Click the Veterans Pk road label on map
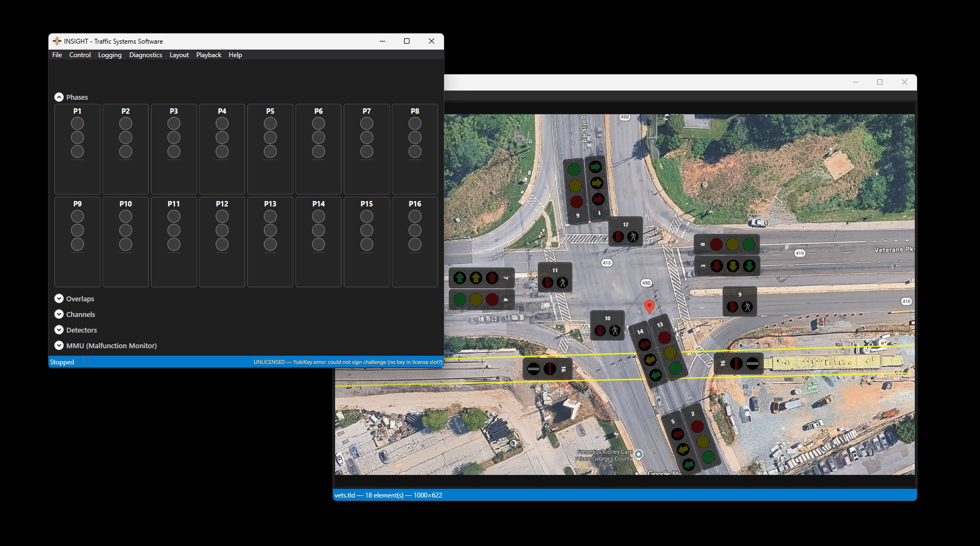 (x=893, y=250)
